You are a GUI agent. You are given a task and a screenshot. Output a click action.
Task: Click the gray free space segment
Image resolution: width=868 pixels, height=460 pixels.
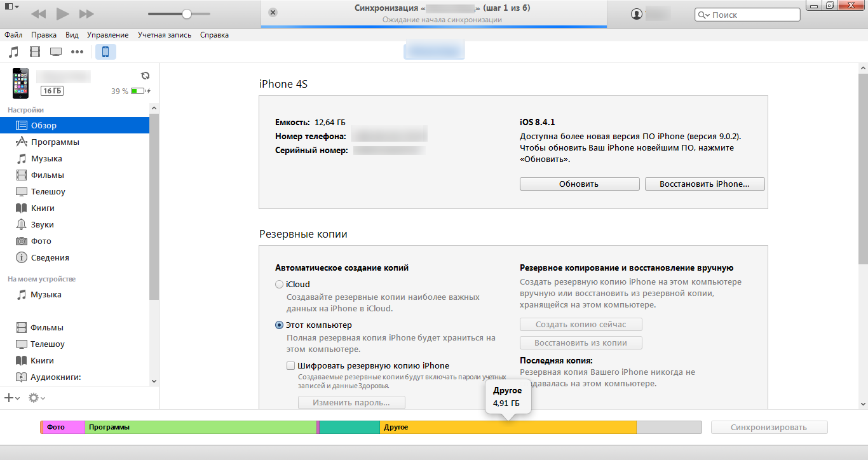click(669, 427)
